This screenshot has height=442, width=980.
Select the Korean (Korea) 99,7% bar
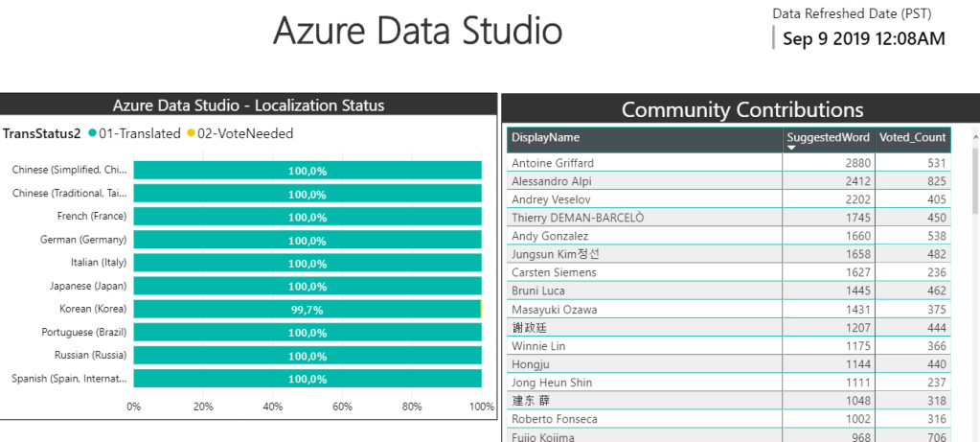click(x=307, y=310)
